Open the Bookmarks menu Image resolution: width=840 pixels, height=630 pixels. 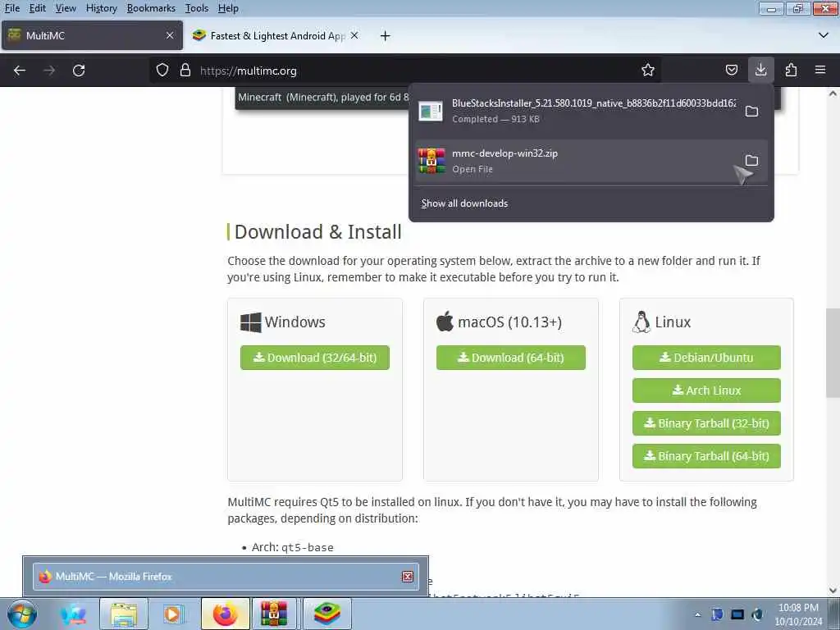[x=151, y=8]
